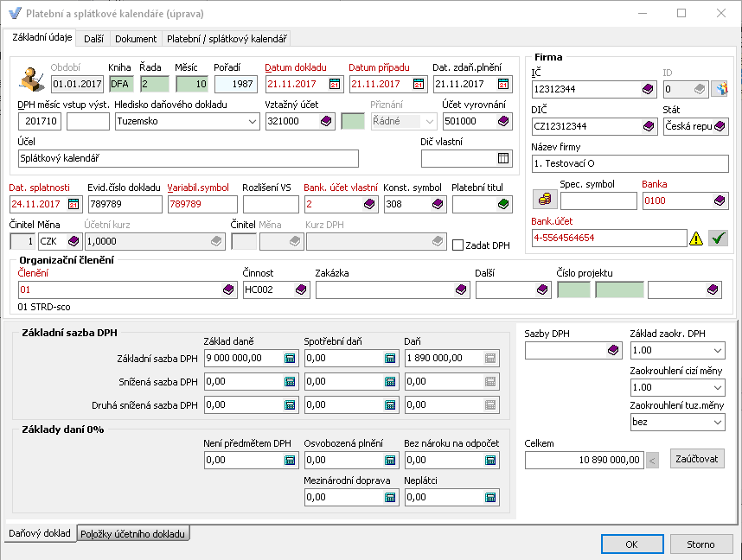The image size is (742, 560).
Task: Open Platební / splátkový kalendář tab
Action: coord(227,39)
